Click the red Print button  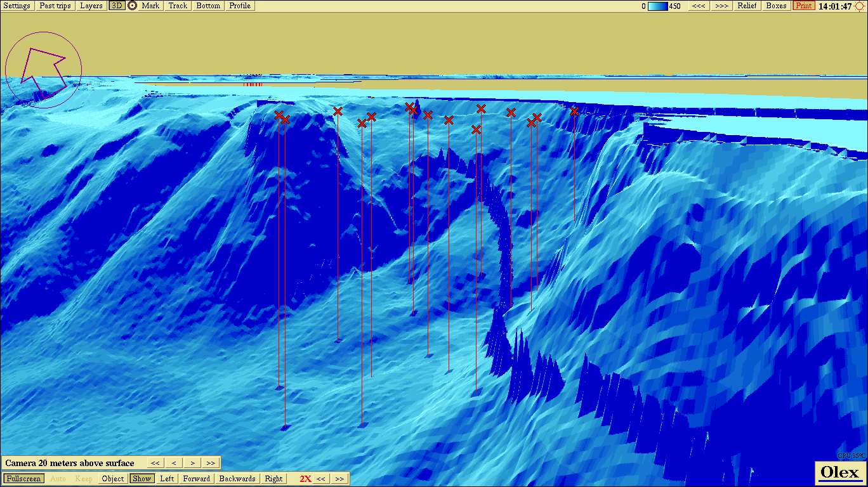[803, 6]
